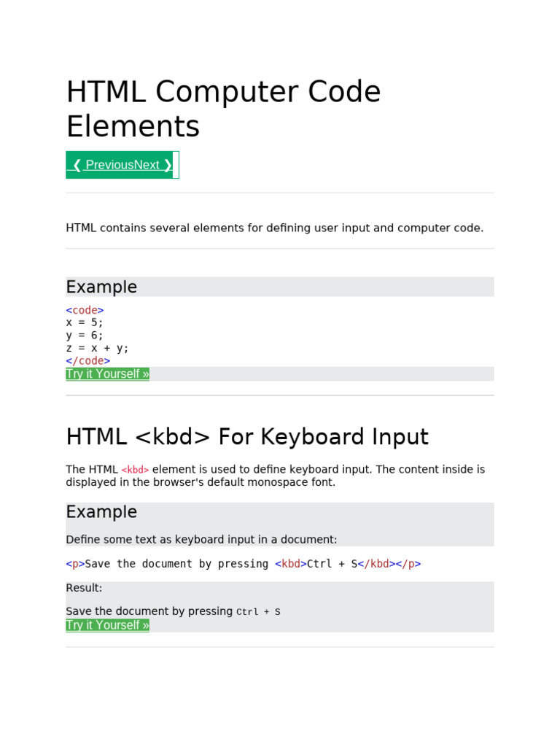The width and height of the screenshot is (560, 747).
Task: Click the text "Define some text as keyboard input"
Action: pos(201,540)
